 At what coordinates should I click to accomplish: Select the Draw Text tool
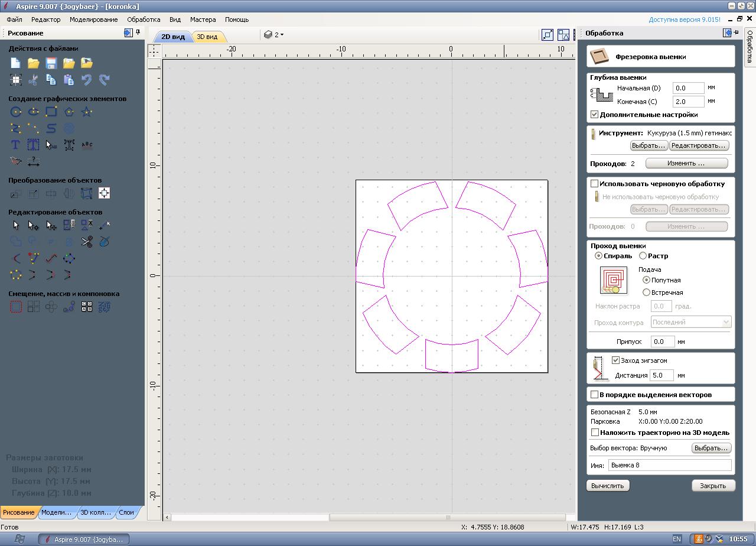16,145
